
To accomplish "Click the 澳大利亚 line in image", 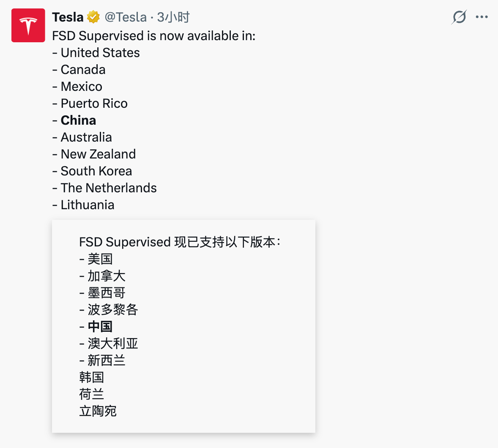I will pyautogui.click(x=109, y=344).
